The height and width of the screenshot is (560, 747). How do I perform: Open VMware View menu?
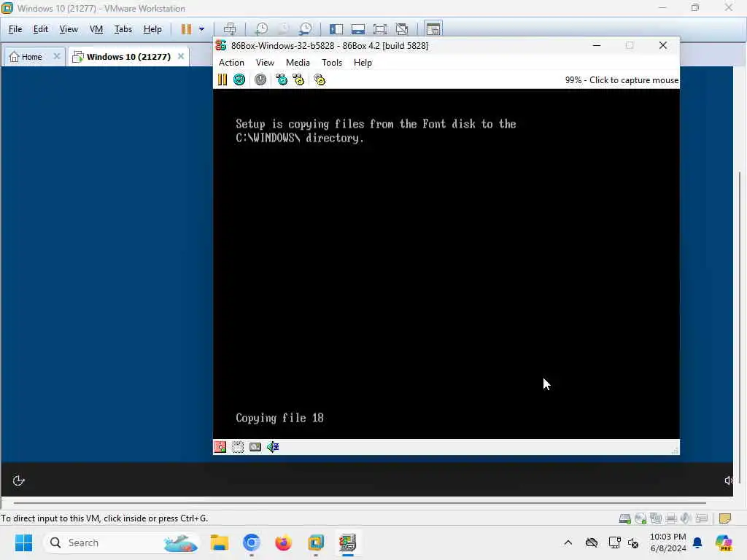tap(69, 29)
